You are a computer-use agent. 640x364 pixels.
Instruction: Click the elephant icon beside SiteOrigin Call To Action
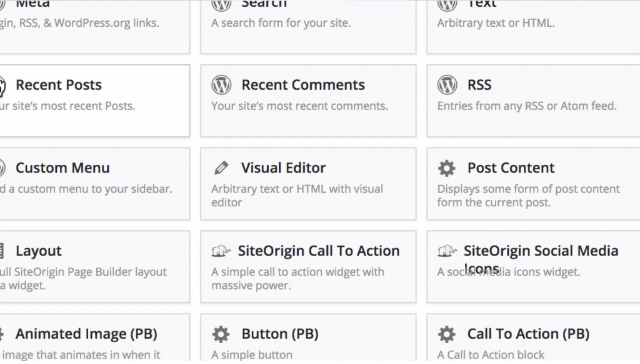pos(221,251)
